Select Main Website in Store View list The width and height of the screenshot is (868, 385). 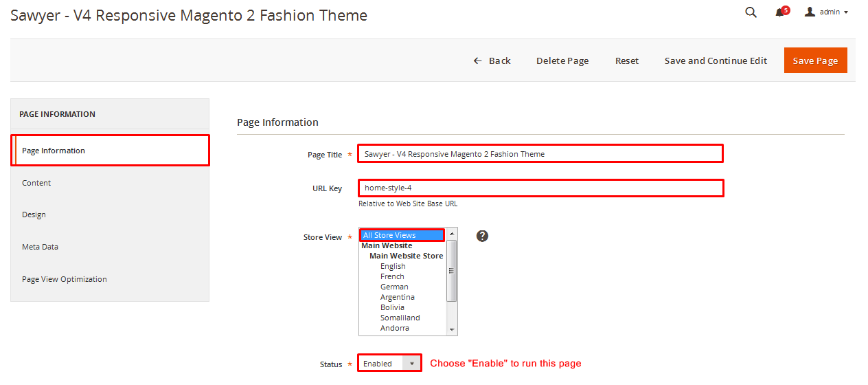click(x=402, y=245)
